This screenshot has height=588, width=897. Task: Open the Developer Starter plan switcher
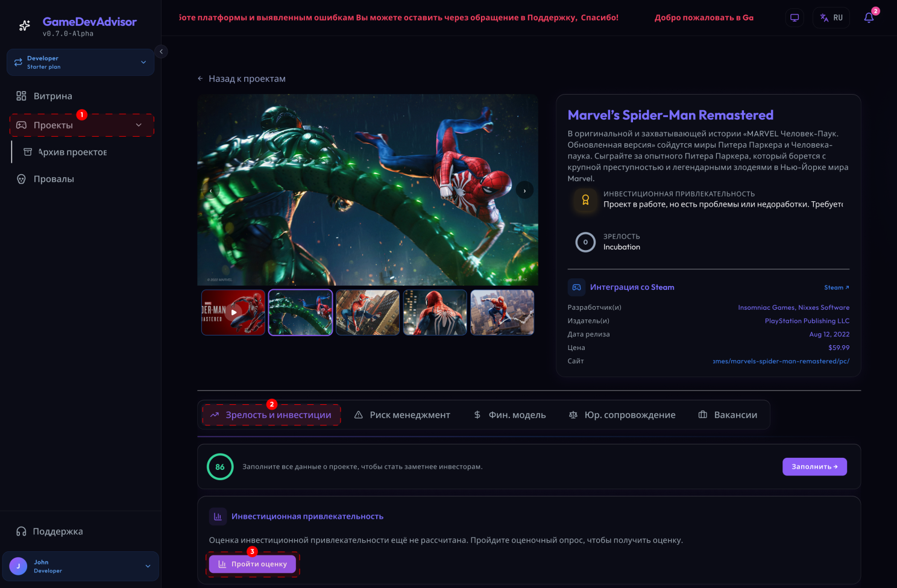80,63
